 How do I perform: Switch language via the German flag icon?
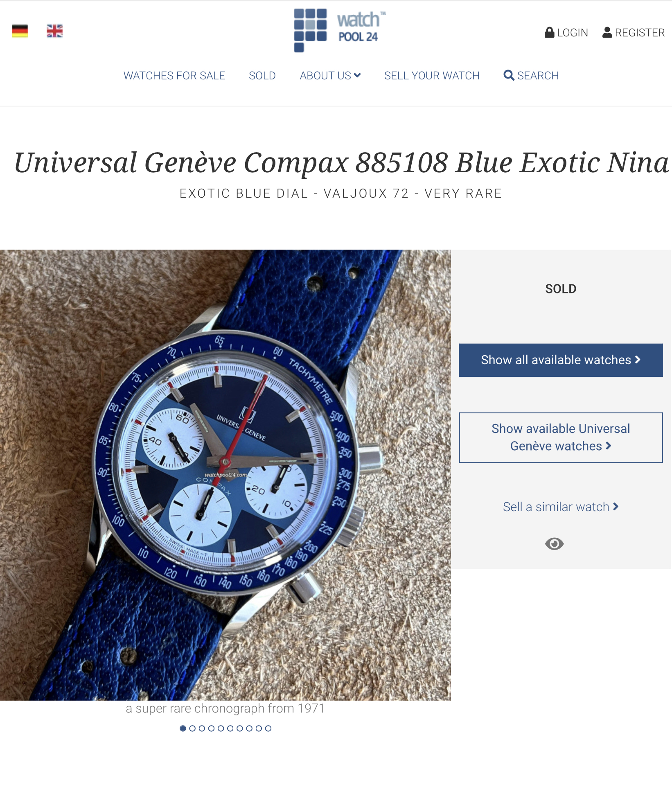(20, 31)
